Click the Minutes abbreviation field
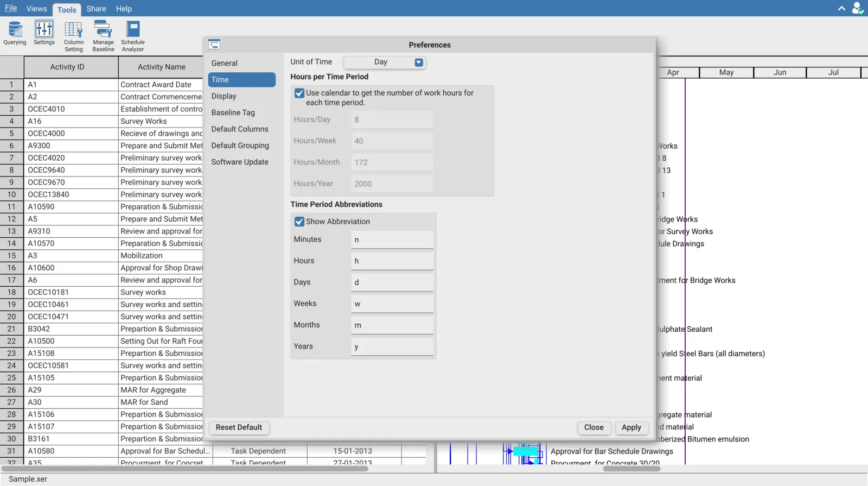Viewport: 868px width, 486px height. click(392, 240)
